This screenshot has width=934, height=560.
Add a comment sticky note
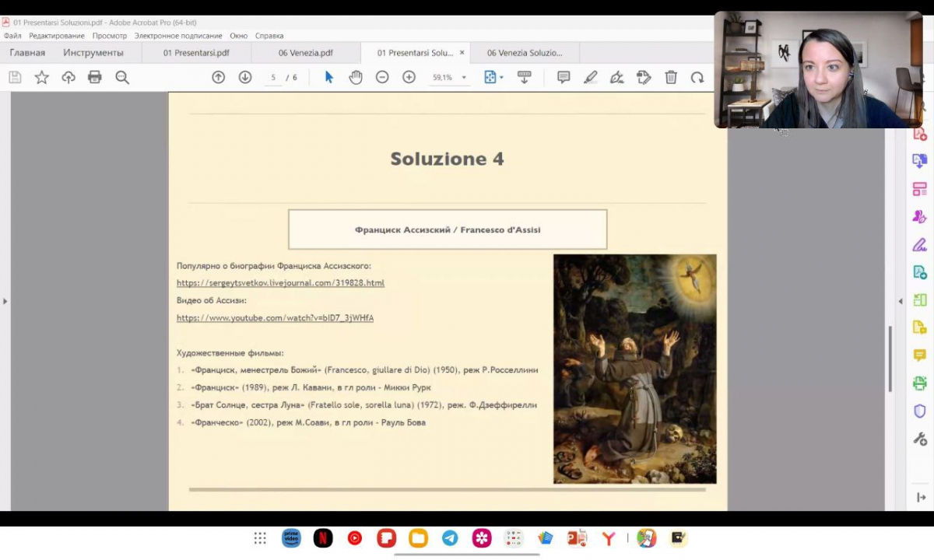coord(564,77)
